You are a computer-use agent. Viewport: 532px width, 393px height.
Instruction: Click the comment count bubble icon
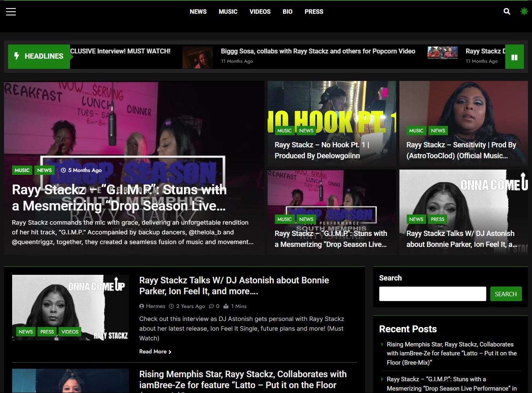[x=211, y=306]
